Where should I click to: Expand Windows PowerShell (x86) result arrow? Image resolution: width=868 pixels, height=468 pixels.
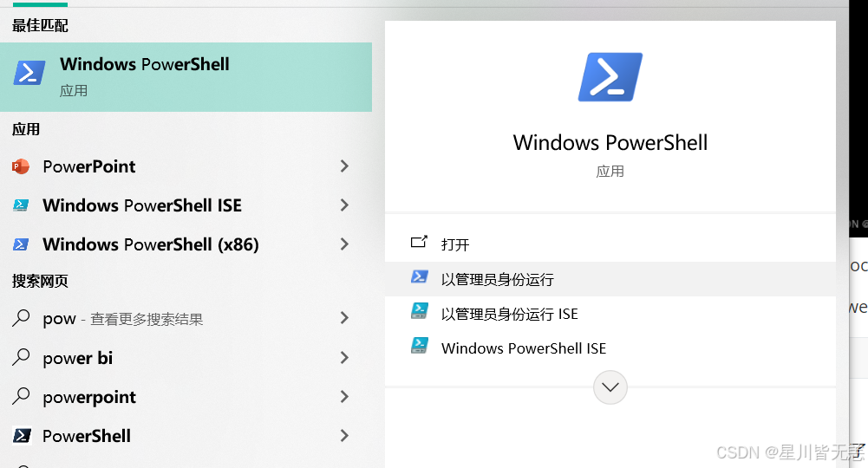[344, 244]
